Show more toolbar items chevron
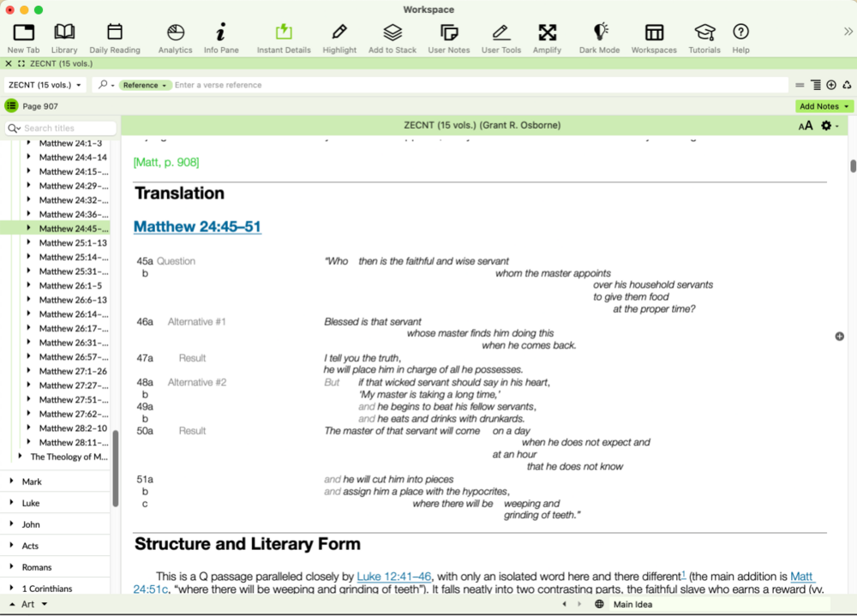The height and width of the screenshot is (616, 857). [848, 32]
